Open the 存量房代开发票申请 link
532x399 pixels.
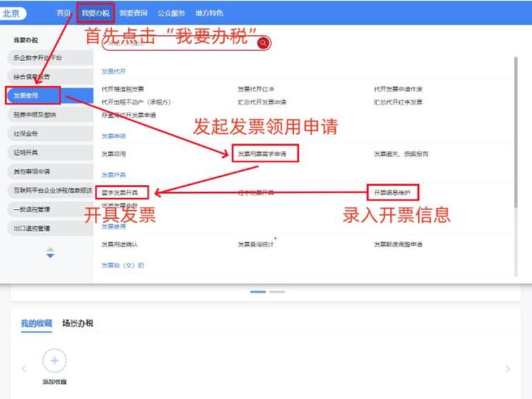pyautogui.click(x=128, y=115)
